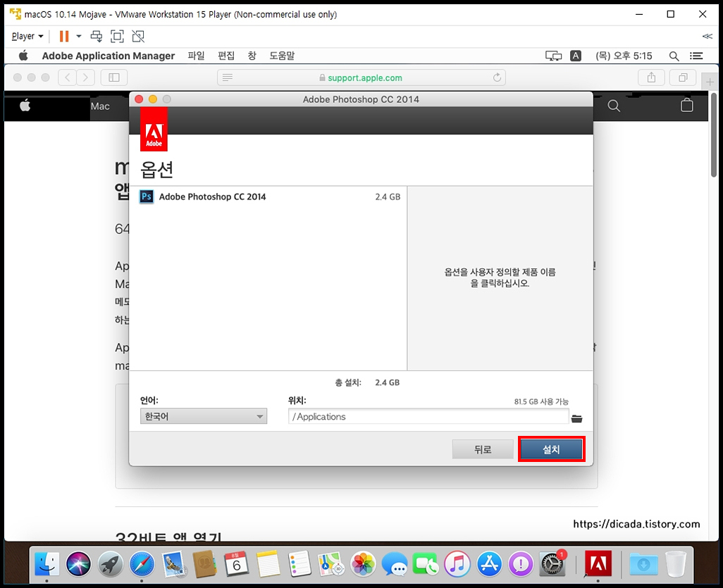
Task: Click the menu bar clock (목) 오후 5:15
Action: click(624, 56)
